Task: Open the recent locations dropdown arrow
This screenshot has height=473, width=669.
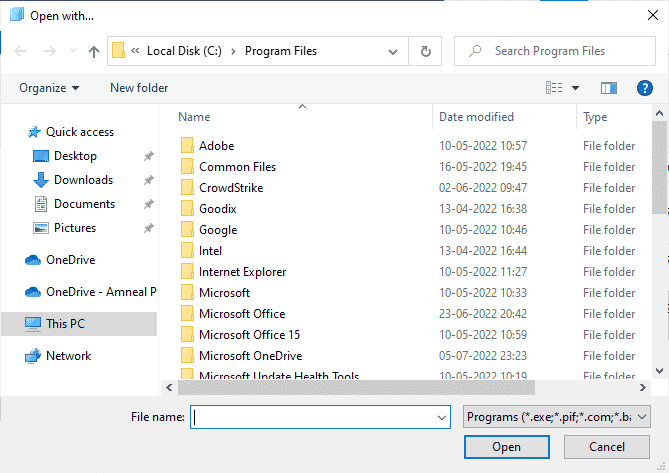Action: coord(73,51)
